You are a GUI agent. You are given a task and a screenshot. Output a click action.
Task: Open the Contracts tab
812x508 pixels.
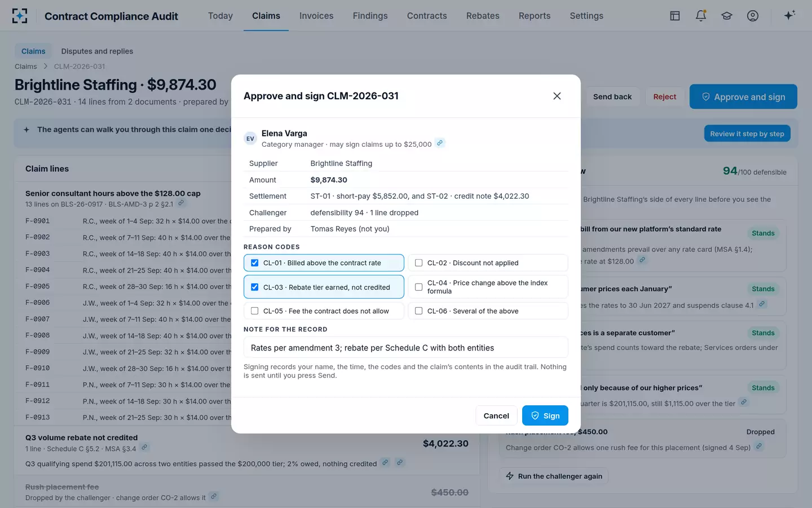[x=427, y=16]
